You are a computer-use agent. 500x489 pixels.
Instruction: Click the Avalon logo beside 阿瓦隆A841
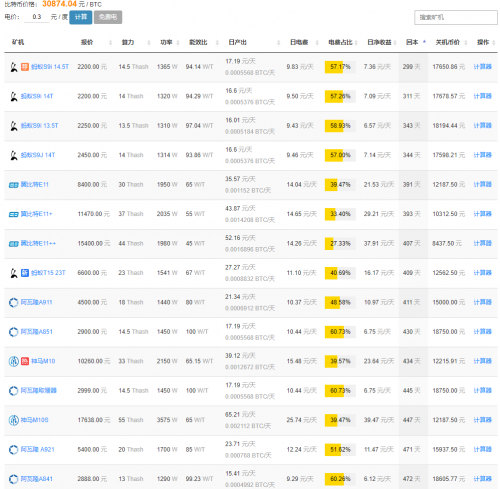click(x=13, y=479)
